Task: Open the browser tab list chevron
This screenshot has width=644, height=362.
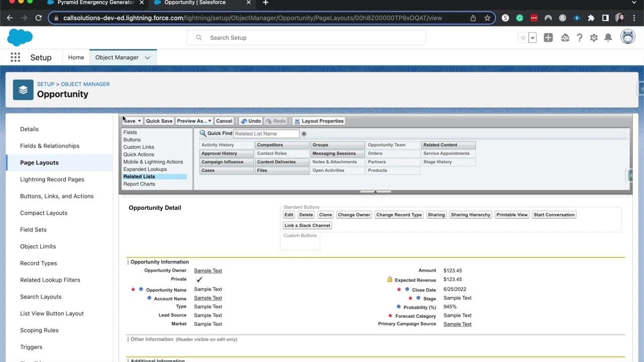Action: tap(634, 3)
